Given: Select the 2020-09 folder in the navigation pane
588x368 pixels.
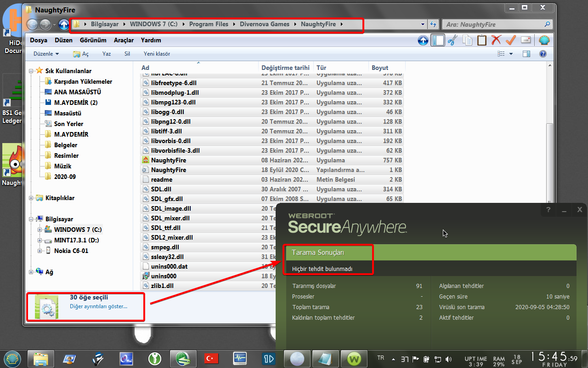Looking at the screenshot, I should (65, 177).
